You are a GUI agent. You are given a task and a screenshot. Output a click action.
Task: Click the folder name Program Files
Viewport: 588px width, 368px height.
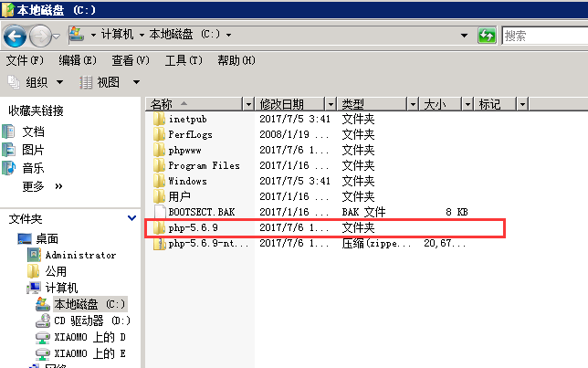pyautogui.click(x=204, y=165)
